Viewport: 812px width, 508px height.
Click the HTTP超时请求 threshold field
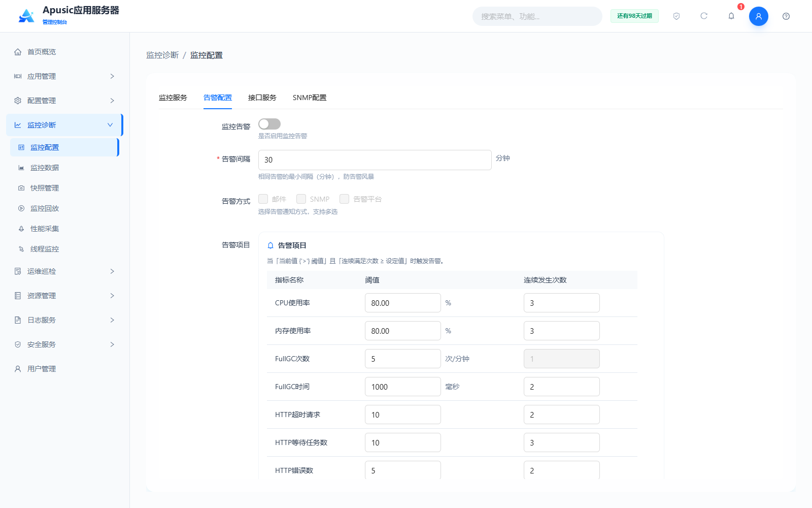pyautogui.click(x=403, y=415)
